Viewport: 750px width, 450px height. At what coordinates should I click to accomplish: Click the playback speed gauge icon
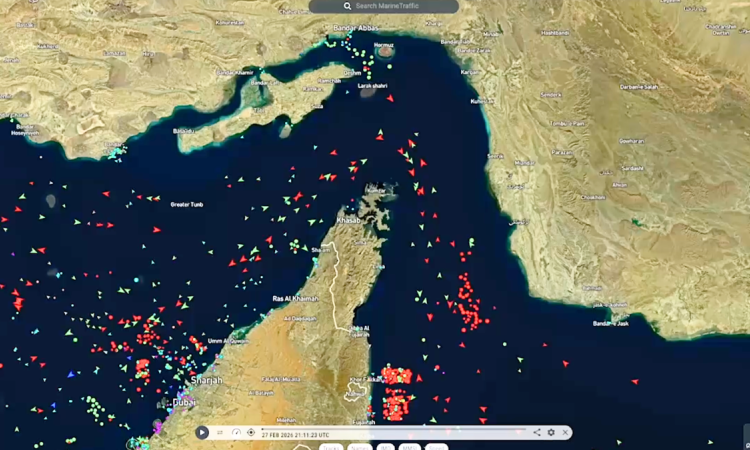(236, 433)
